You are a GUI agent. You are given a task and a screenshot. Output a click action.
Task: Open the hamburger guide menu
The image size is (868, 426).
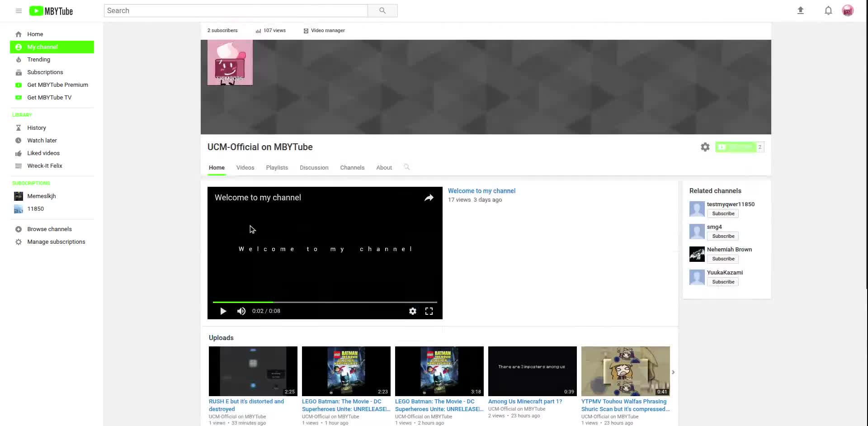(x=19, y=11)
